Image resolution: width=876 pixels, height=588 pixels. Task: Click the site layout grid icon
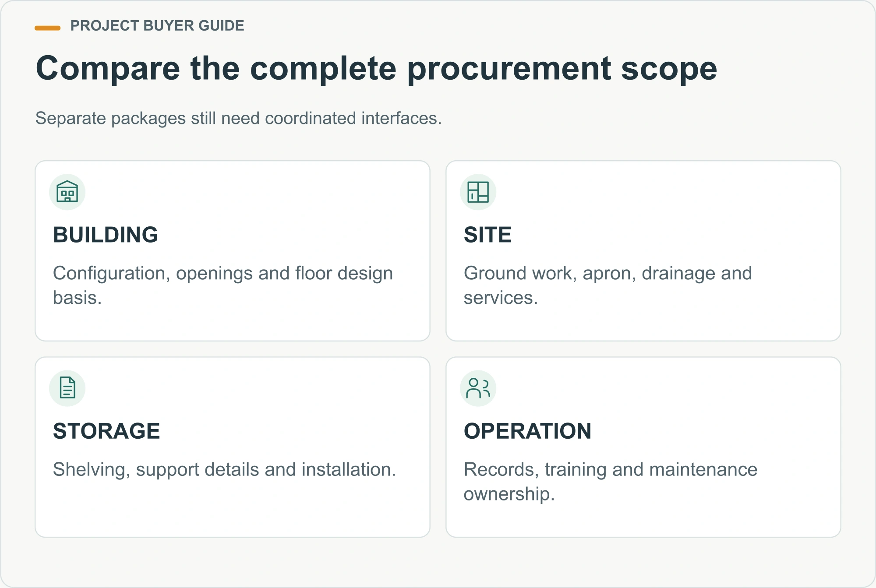[x=478, y=192]
